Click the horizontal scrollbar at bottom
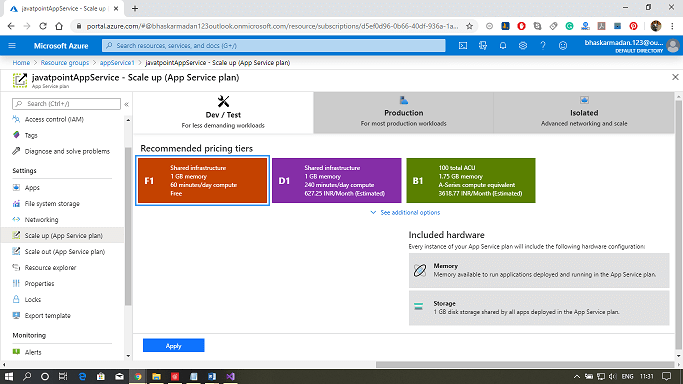683x384 pixels. pos(525,365)
